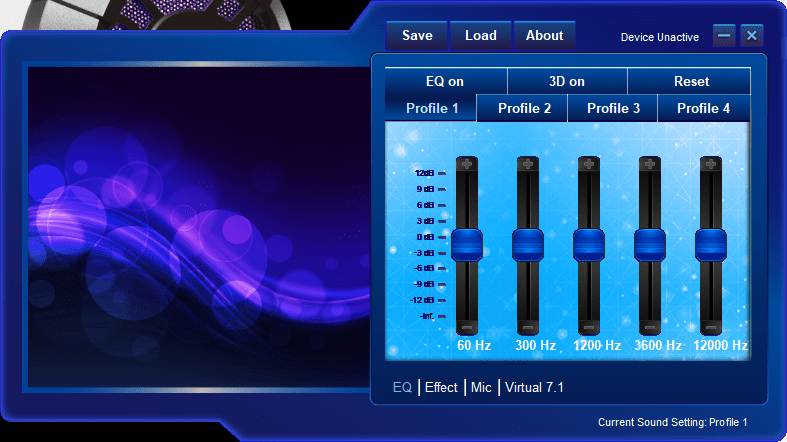Load a saved sound profile
Image resolution: width=787 pixels, height=442 pixels.
coord(481,35)
